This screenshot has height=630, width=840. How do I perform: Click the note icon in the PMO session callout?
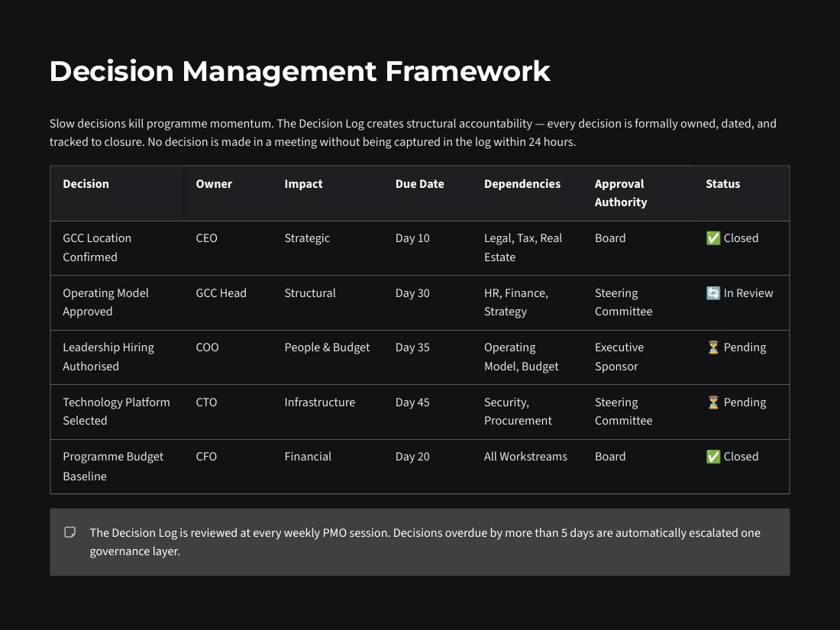[69, 532]
